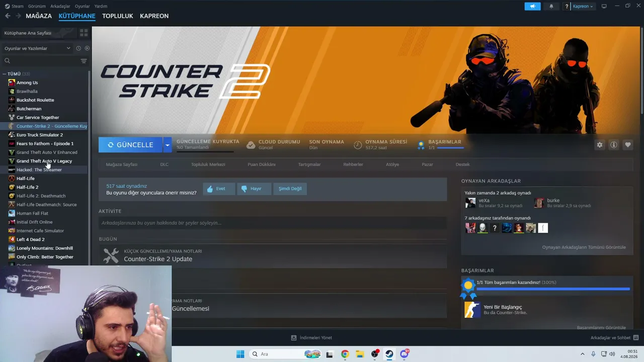Open the Arkadaşlar menu
Viewport: 644px width, 362px height.
pos(60,6)
